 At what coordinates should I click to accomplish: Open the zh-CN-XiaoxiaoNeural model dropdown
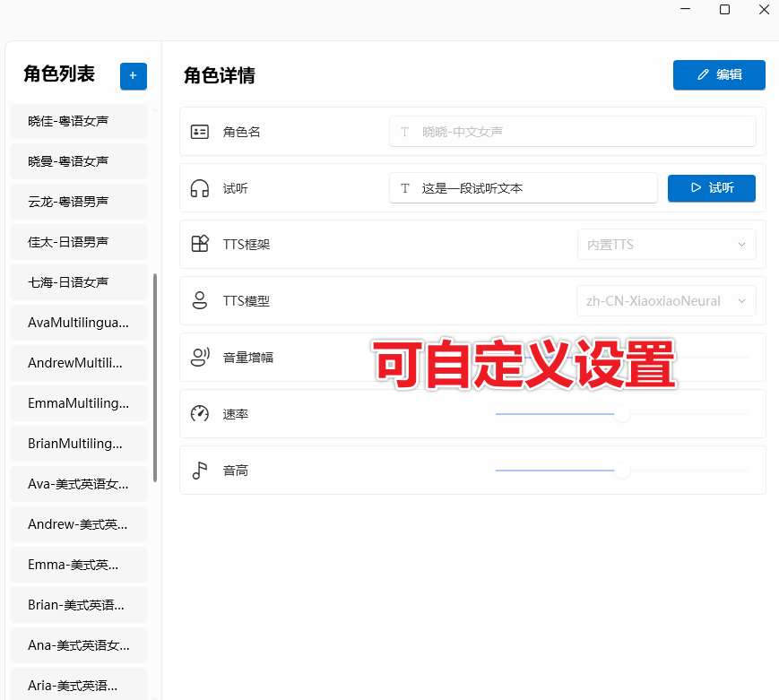(666, 300)
